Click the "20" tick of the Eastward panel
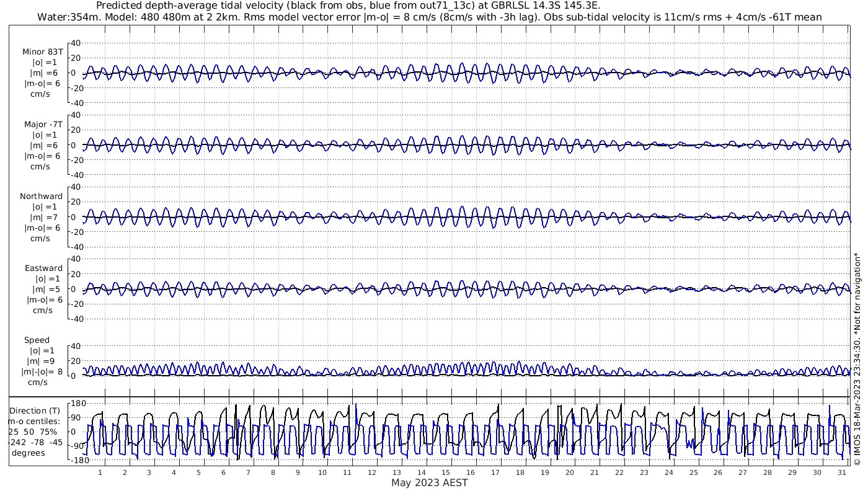868x496 pixels. pos(75,274)
